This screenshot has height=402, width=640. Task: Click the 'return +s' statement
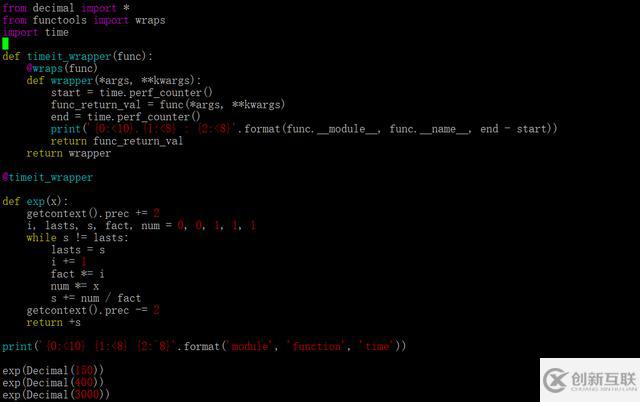pyautogui.click(x=53, y=323)
